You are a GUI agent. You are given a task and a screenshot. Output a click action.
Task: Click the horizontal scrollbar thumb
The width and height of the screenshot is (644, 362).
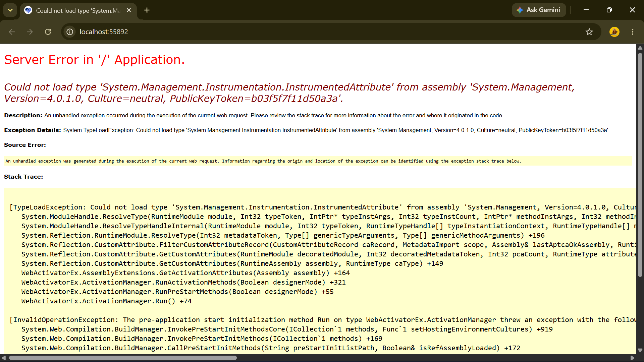click(123, 358)
